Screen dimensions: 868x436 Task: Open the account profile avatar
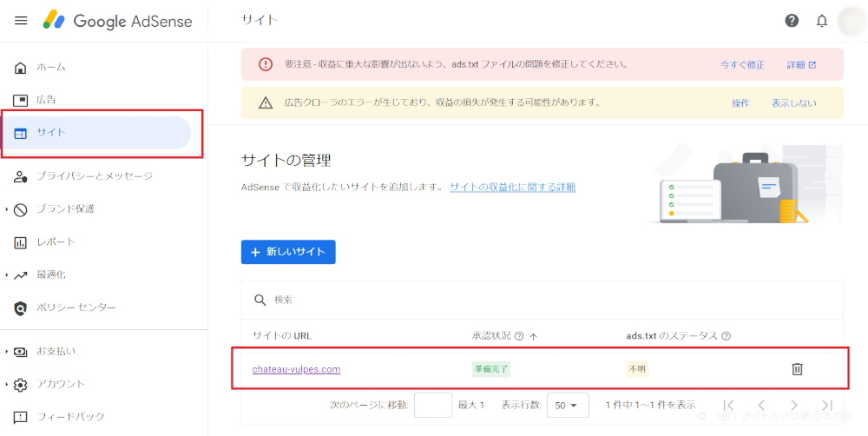click(852, 21)
